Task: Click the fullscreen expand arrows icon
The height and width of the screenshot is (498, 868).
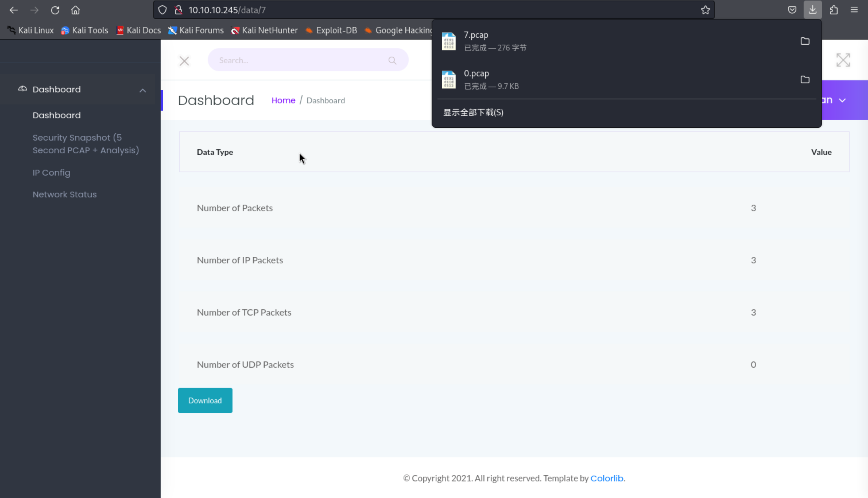Action: pos(843,60)
